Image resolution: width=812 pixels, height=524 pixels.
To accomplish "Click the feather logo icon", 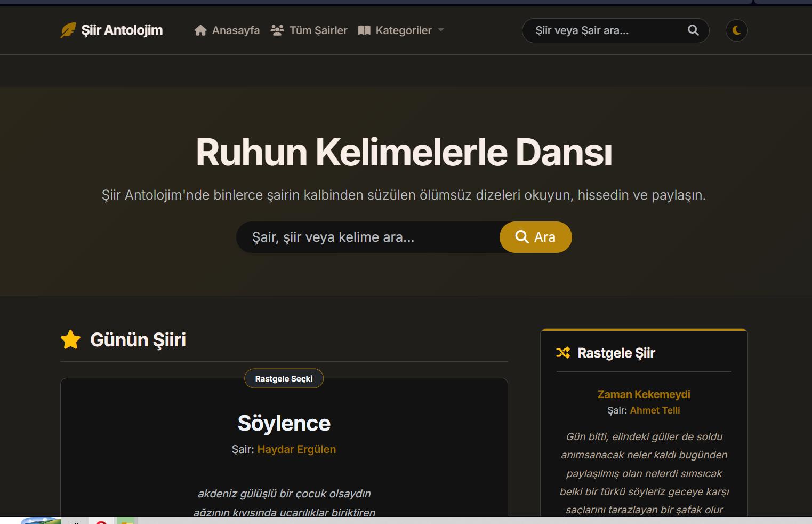I will point(68,30).
